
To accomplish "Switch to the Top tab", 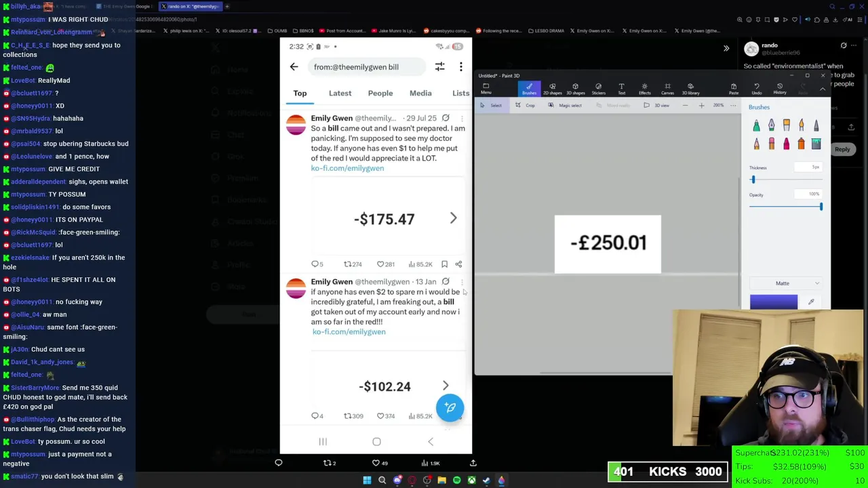I will (300, 93).
